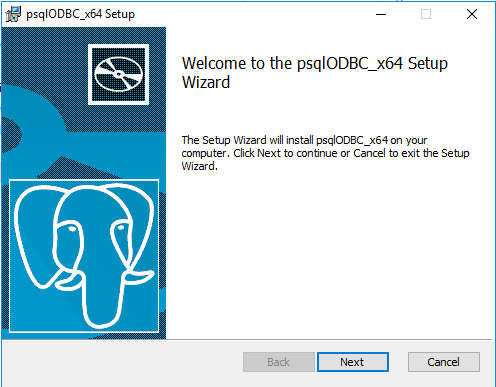The width and height of the screenshot is (496, 387).
Task: Click the 'Welcome to the psqlODBC_x64 Setup Wizard' heading
Action: tap(315, 73)
